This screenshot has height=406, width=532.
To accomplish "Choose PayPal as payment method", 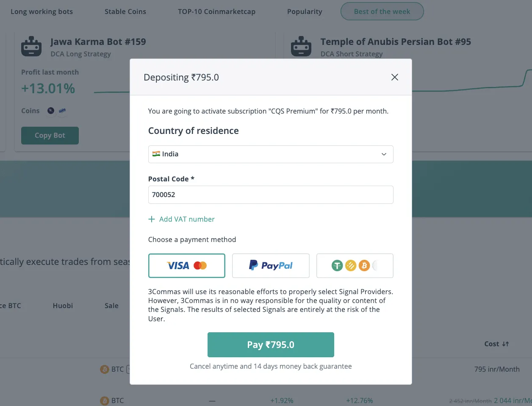I will point(271,266).
